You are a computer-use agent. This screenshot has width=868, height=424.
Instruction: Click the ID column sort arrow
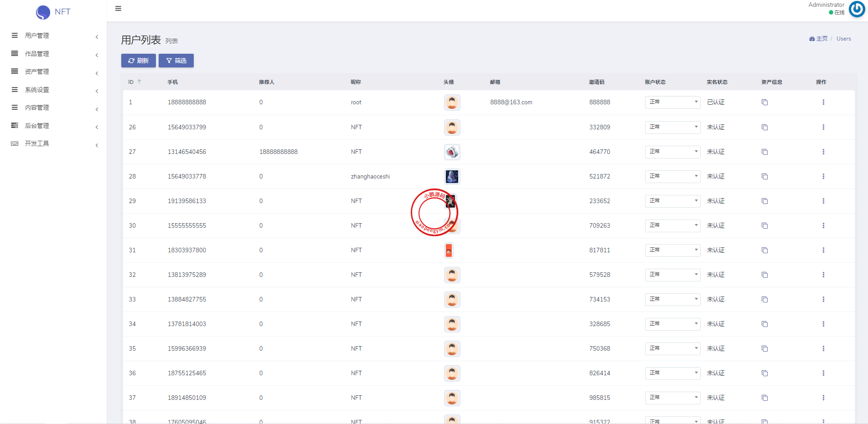(139, 82)
